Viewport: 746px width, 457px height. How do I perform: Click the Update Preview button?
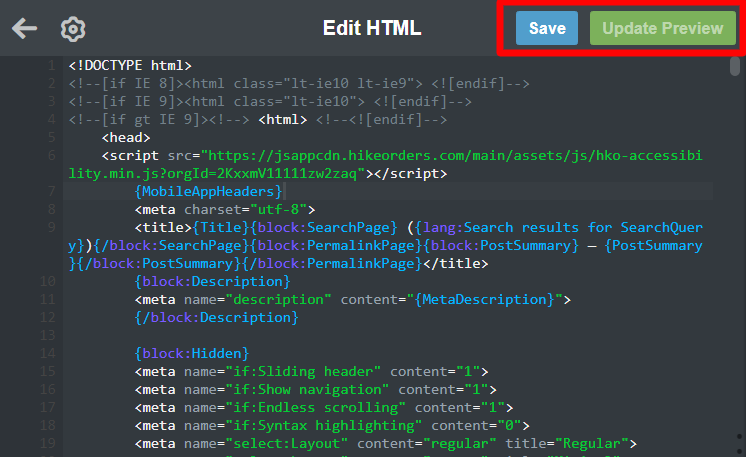(662, 28)
